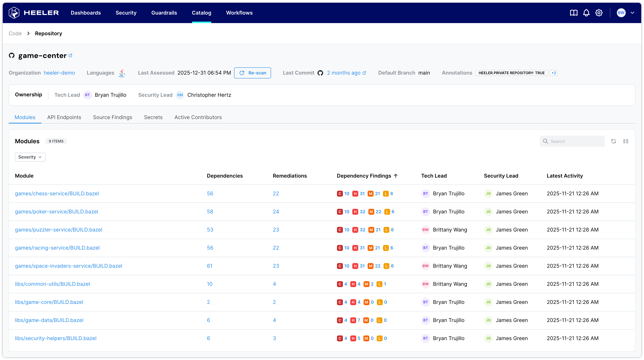Expand the Severity filter dropdown

(x=30, y=157)
